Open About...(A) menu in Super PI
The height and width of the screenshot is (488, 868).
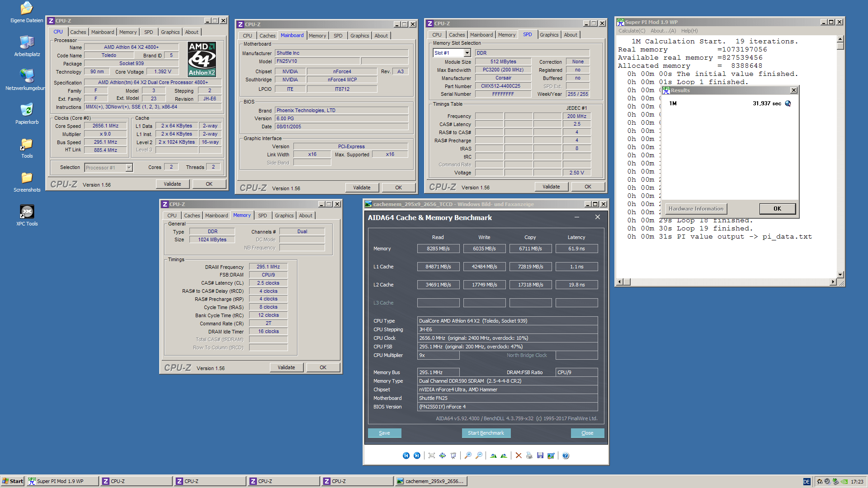pos(663,31)
